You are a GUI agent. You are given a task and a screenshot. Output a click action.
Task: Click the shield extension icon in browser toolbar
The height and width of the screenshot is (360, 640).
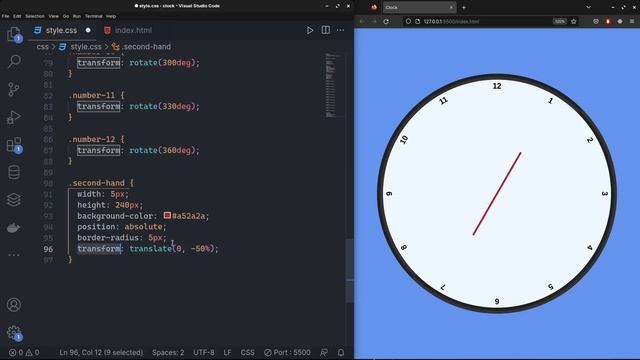coord(596,21)
